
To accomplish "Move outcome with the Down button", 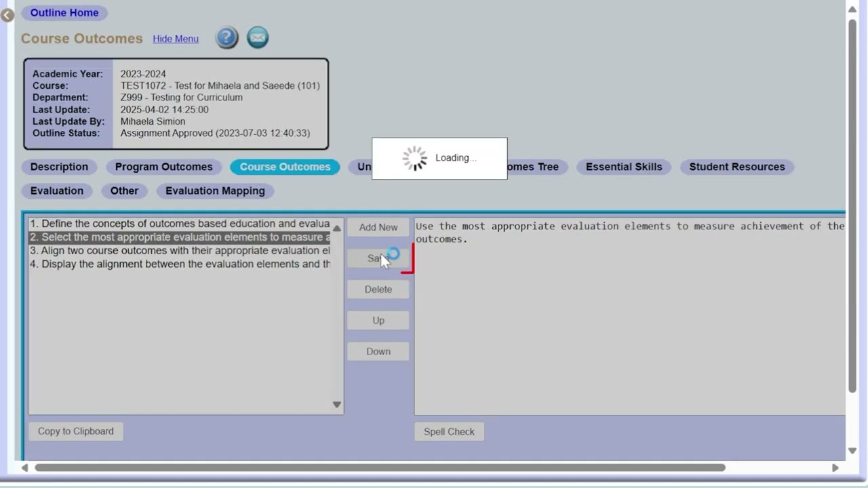I will click(378, 352).
